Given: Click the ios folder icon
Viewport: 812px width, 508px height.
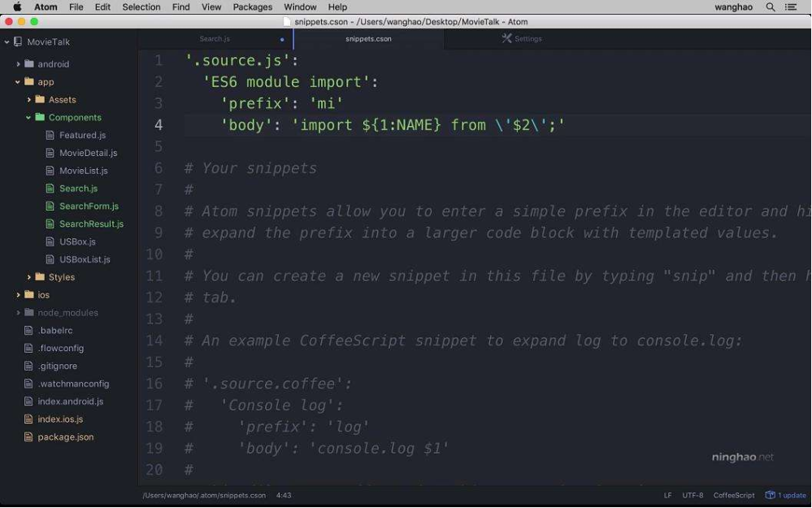Looking at the screenshot, I should click(29, 294).
